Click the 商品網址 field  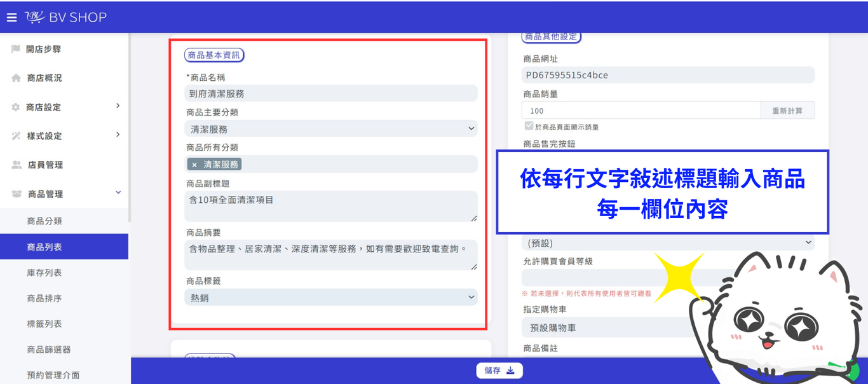pyautogui.click(x=668, y=75)
